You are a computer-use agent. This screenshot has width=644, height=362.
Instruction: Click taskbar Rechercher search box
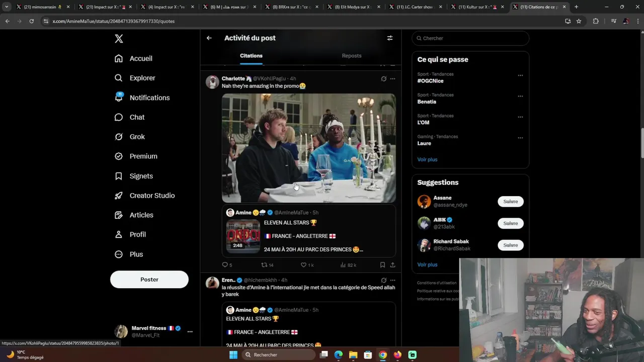coord(278,354)
